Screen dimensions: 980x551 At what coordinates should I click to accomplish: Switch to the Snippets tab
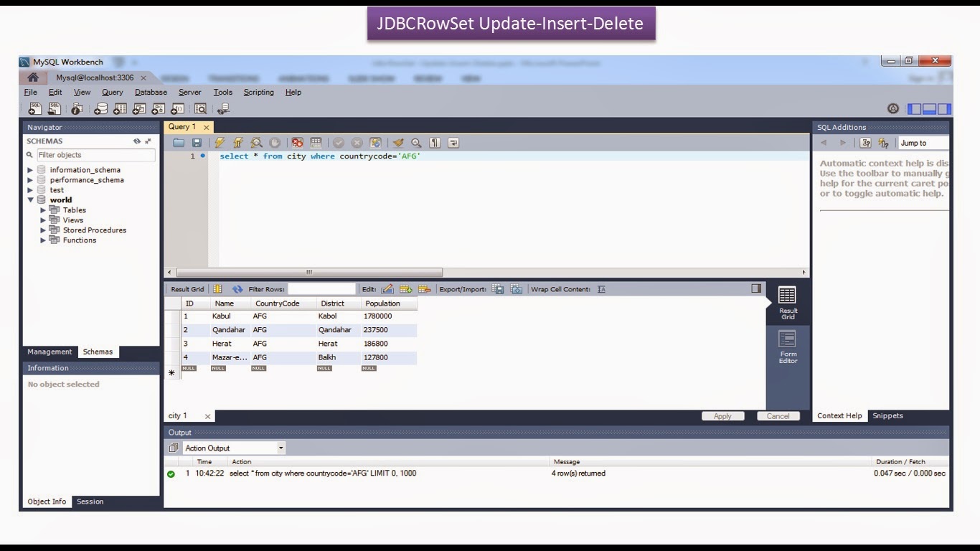point(887,415)
